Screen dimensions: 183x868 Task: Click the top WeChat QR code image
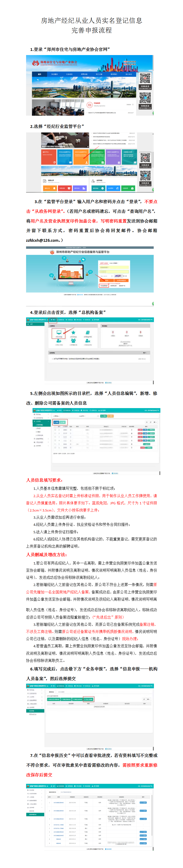pyautogui.click(x=145, y=78)
